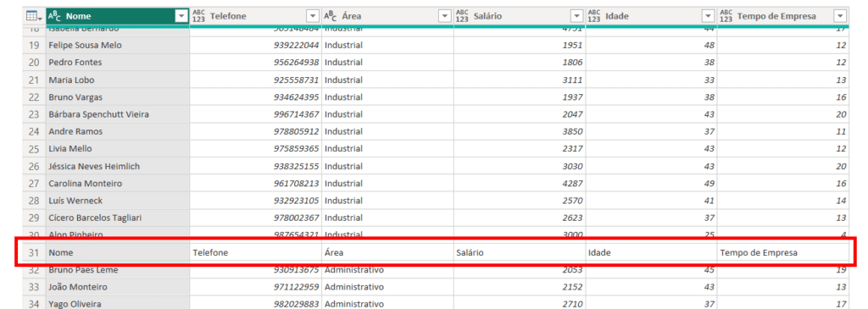Change the data type icon of Salário column
This screenshot has width=868, height=309.
[462, 17]
